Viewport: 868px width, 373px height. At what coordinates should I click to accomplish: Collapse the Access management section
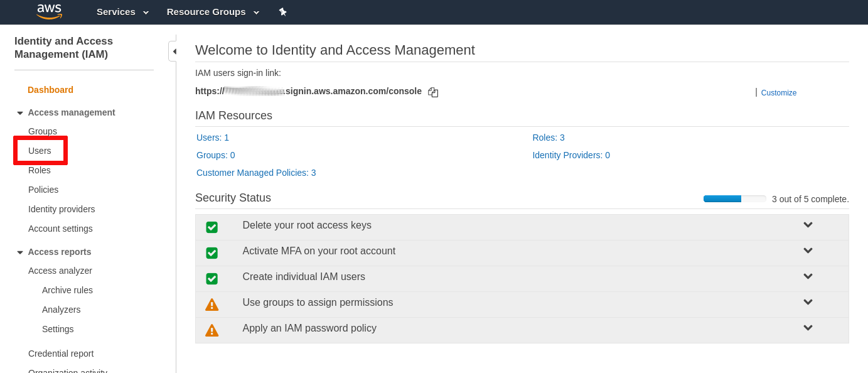[x=20, y=113]
